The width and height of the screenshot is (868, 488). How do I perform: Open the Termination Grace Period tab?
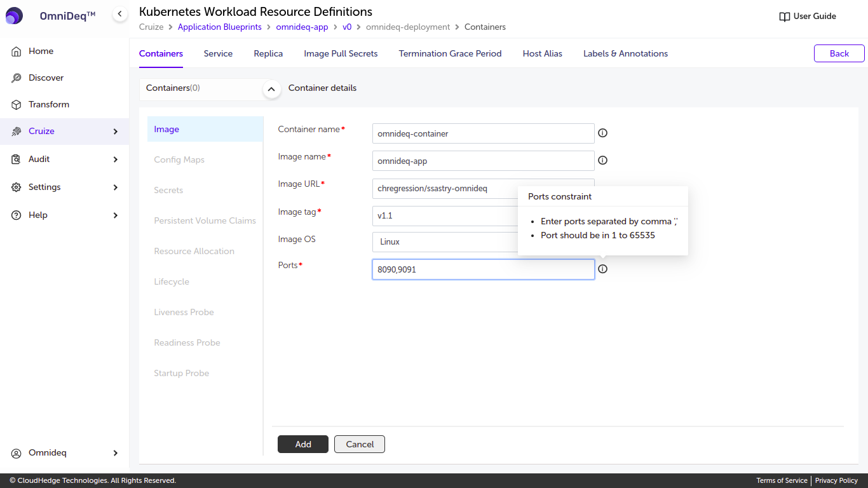(450, 54)
